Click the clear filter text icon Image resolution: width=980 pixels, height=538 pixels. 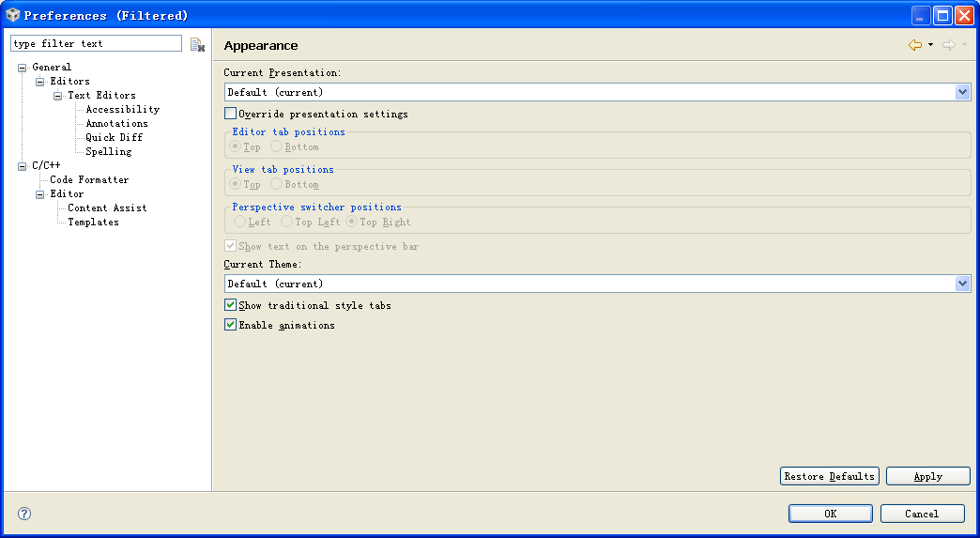(197, 44)
